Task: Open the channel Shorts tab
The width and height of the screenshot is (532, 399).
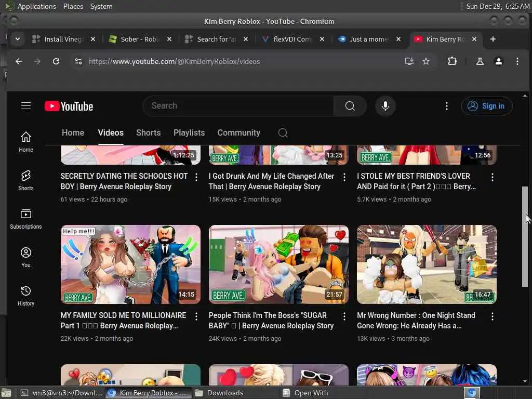Action: click(148, 132)
